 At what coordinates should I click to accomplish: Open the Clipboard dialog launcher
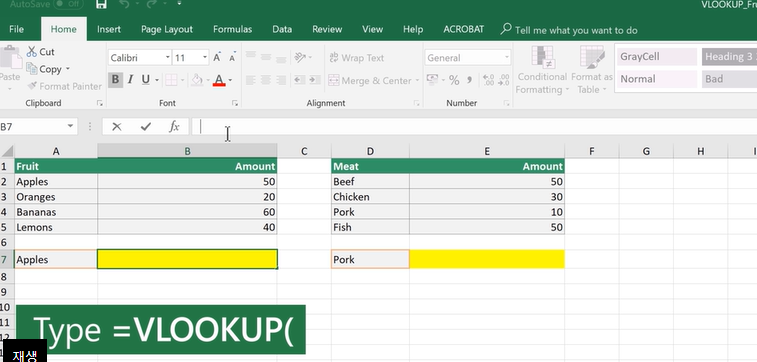point(100,103)
